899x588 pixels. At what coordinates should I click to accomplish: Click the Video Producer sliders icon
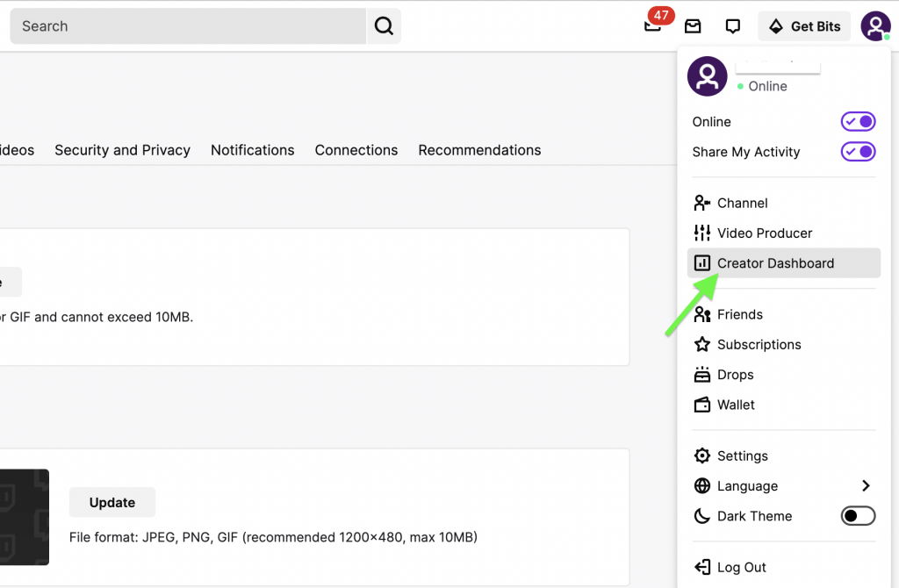coord(701,233)
